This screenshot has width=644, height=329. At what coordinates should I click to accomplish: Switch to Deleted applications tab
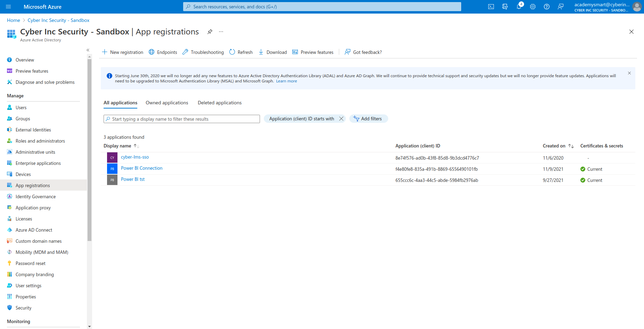click(x=220, y=103)
